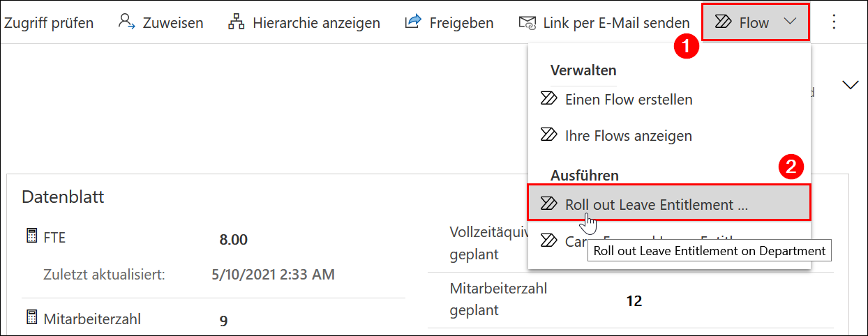868x336 pixels.
Task: Open the more commands overflow menu
Action: tap(833, 22)
